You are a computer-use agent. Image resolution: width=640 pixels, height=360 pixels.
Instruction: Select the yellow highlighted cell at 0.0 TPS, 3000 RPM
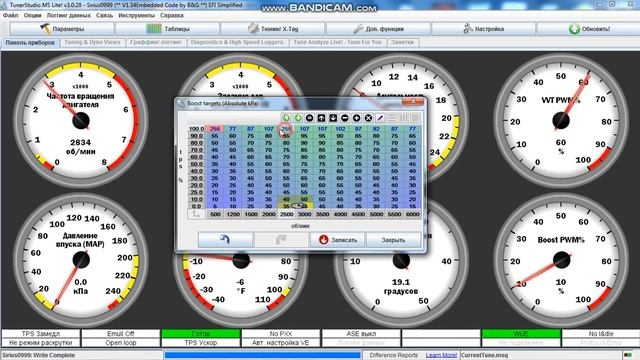click(x=304, y=207)
